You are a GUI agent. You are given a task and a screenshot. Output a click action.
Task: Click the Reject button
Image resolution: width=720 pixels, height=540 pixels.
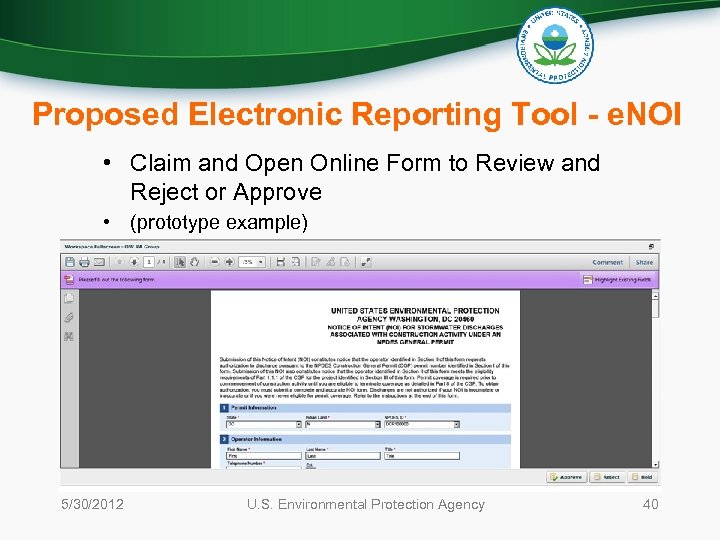pyautogui.click(x=607, y=477)
